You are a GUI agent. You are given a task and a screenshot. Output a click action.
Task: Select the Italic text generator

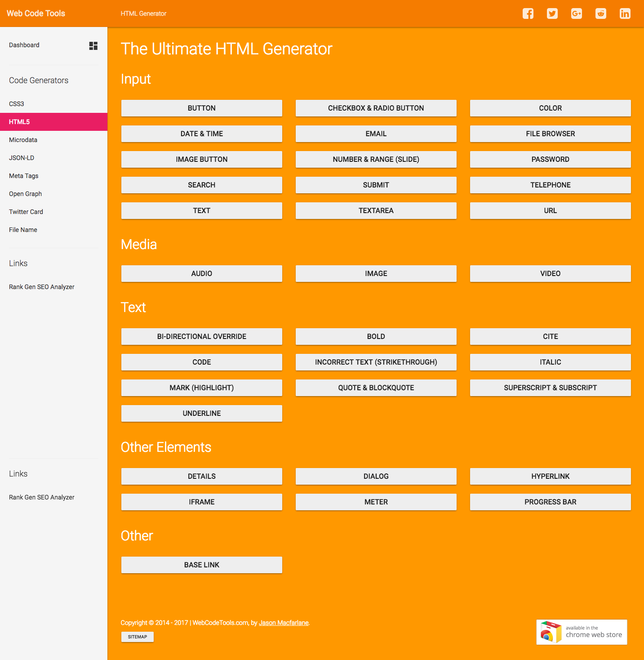pos(551,362)
